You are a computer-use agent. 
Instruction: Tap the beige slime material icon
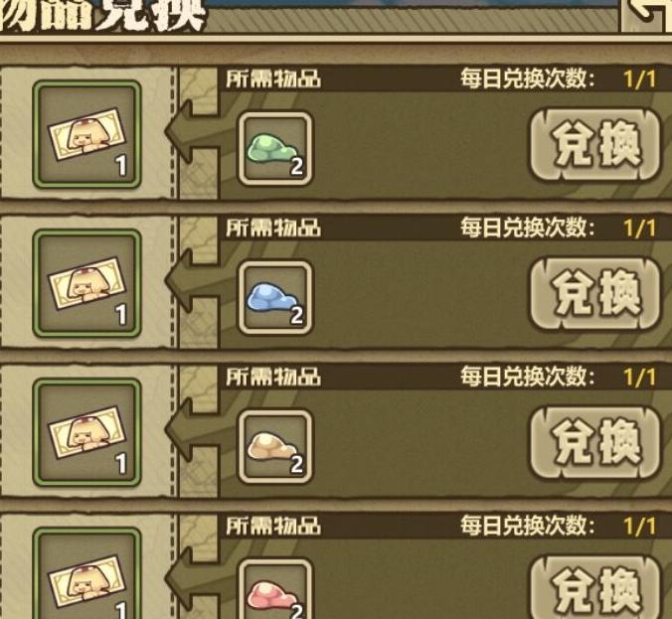pyautogui.click(x=274, y=447)
